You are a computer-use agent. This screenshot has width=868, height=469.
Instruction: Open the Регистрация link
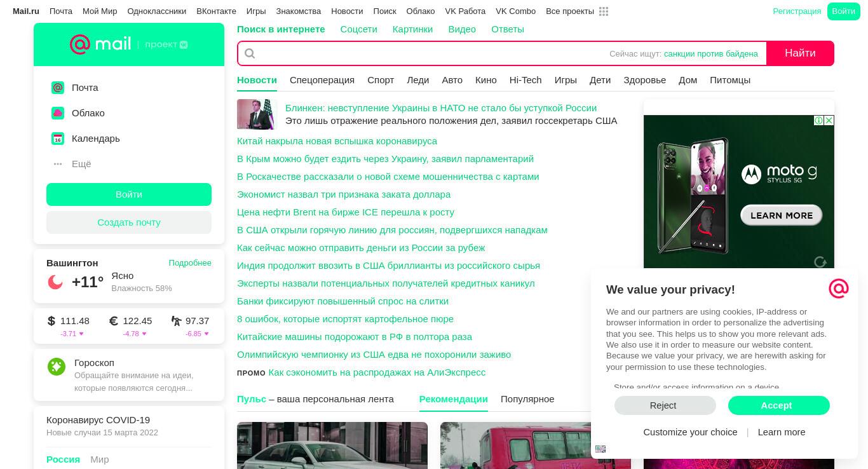point(797,11)
